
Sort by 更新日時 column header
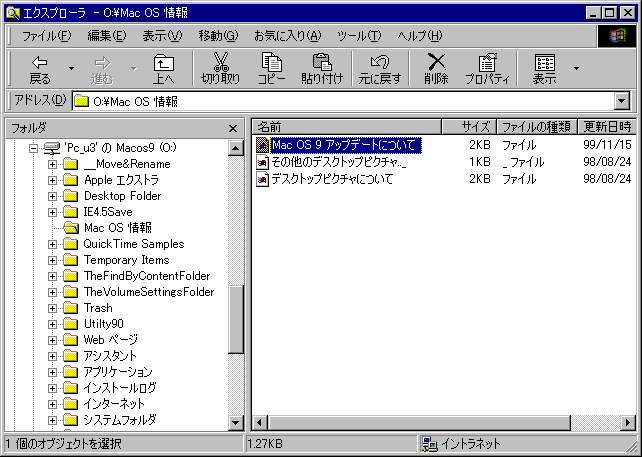tap(607, 127)
